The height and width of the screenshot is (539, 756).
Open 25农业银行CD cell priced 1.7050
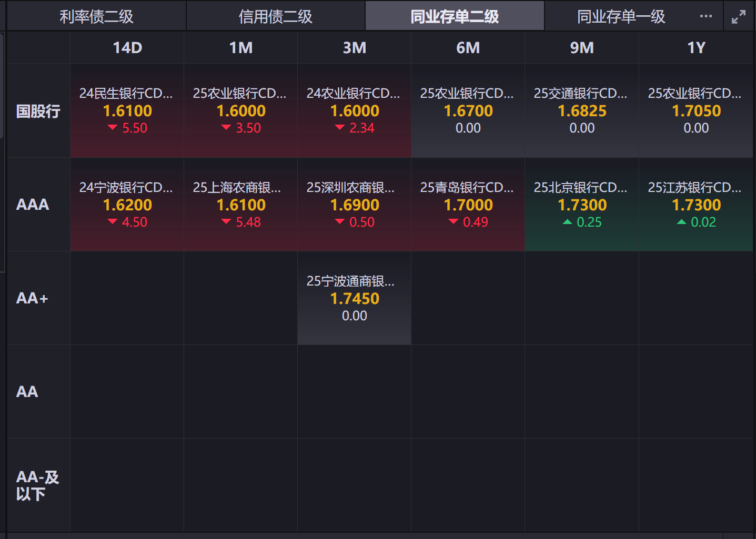coord(696,111)
